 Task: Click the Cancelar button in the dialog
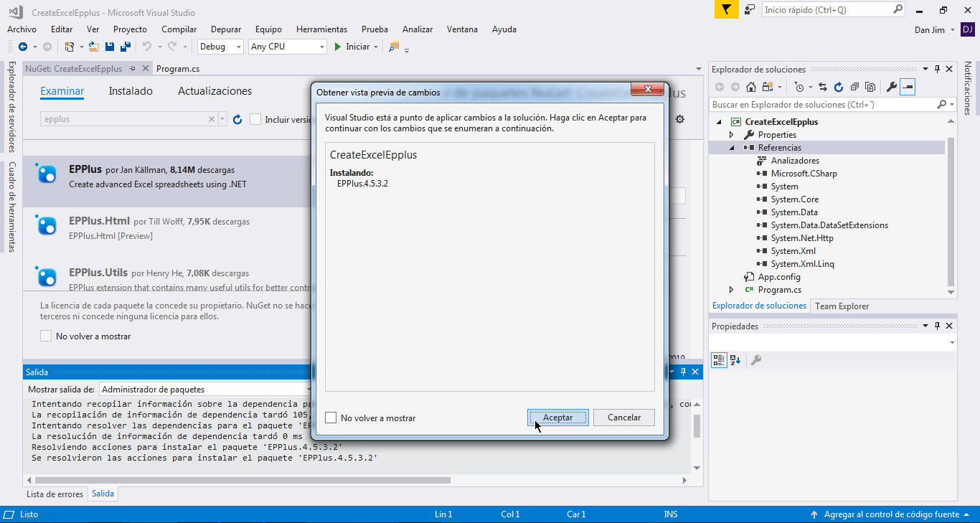pos(623,418)
